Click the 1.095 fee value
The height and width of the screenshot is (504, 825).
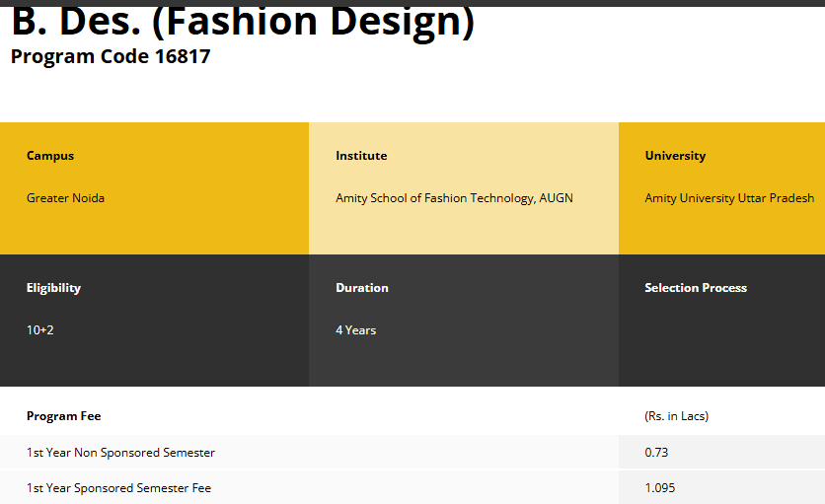coord(660,488)
